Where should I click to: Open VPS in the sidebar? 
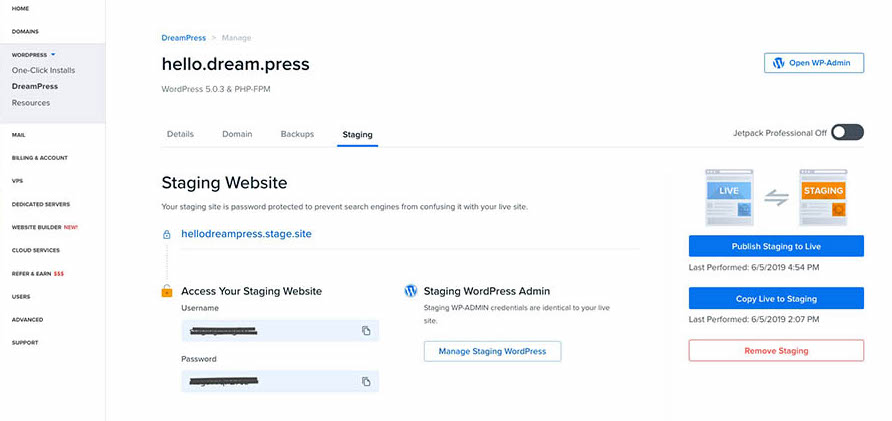17,181
